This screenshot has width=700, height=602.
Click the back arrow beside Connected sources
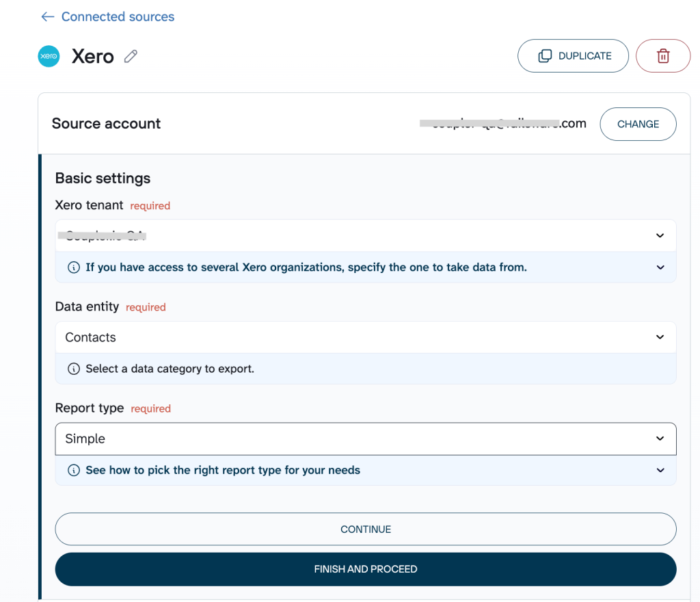[x=47, y=16]
